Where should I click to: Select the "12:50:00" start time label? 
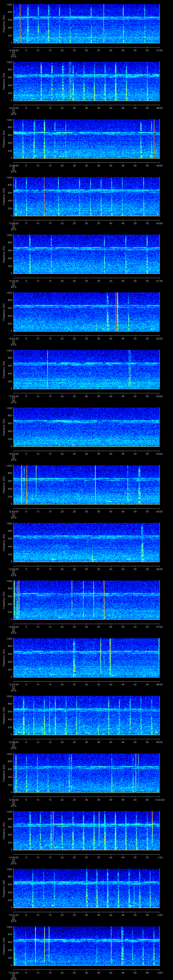click(x=14, y=281)
